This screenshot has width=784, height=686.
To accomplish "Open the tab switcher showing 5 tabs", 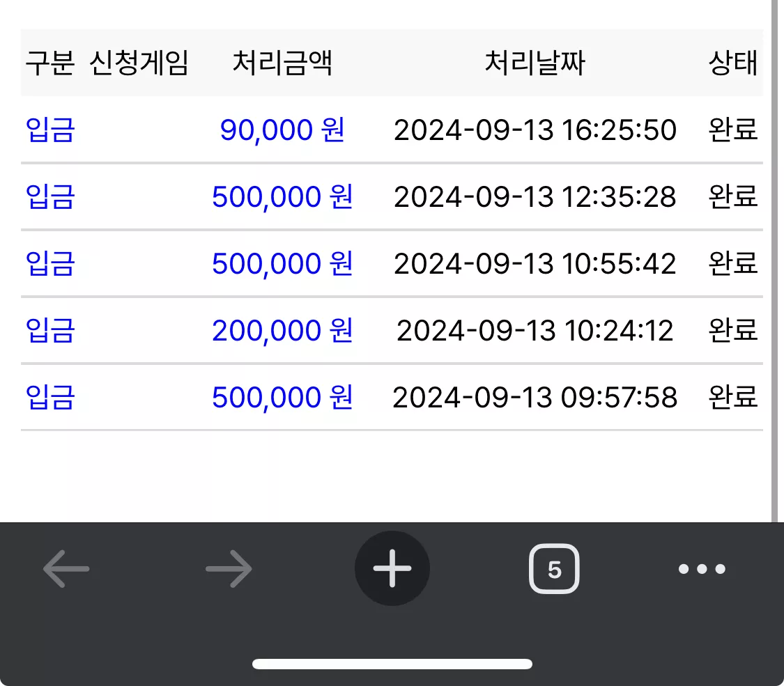I will (x=554, y=568).
